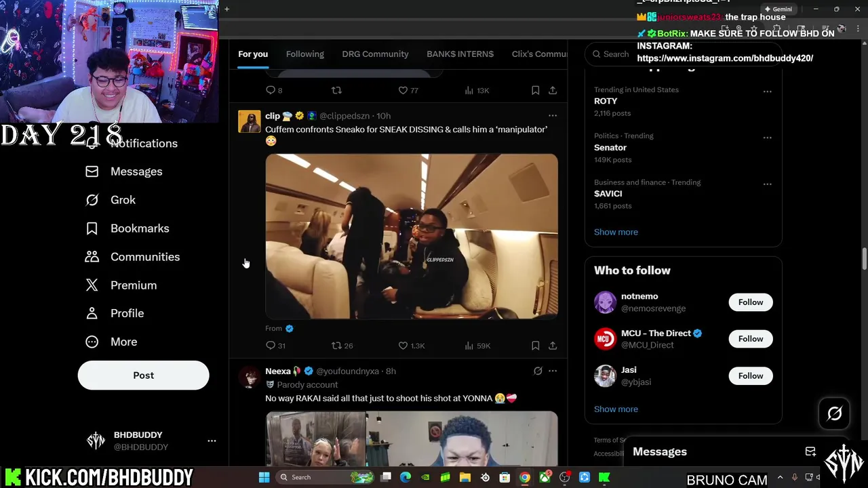The image size is (868, 488).
Task: Open more options for Neexa's post
Action: (553, 371)
